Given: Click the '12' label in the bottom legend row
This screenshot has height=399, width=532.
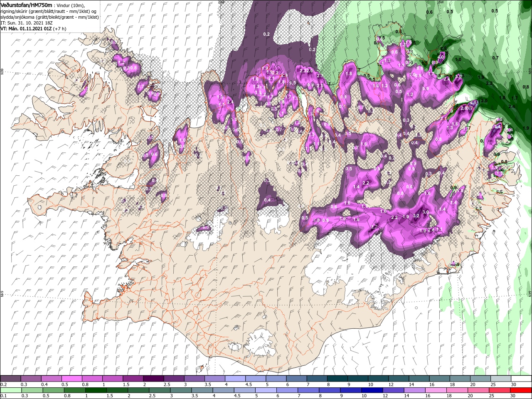Looking at the screenshot, I should tap(385, 396).
